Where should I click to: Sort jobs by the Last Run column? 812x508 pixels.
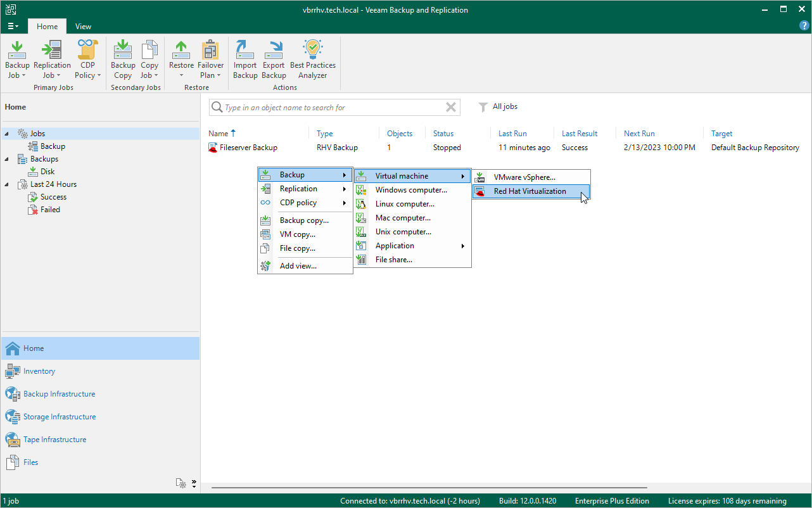(514, 134)
